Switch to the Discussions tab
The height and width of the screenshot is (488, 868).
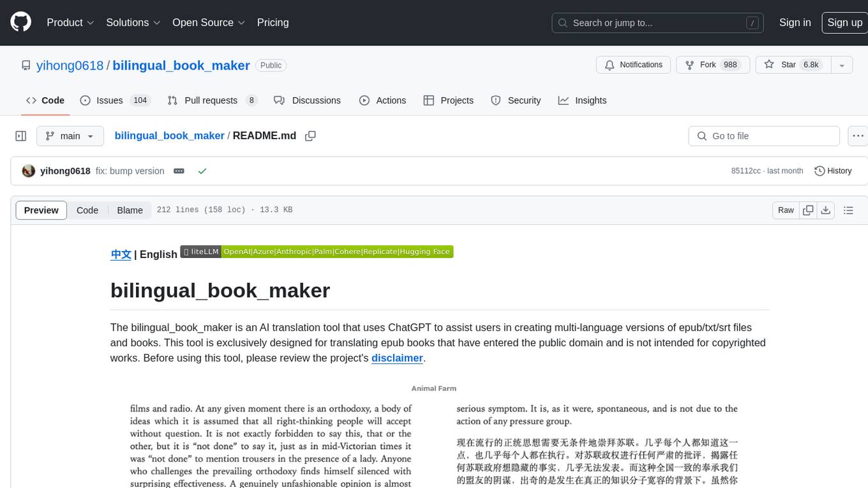(x=308, y=100)
